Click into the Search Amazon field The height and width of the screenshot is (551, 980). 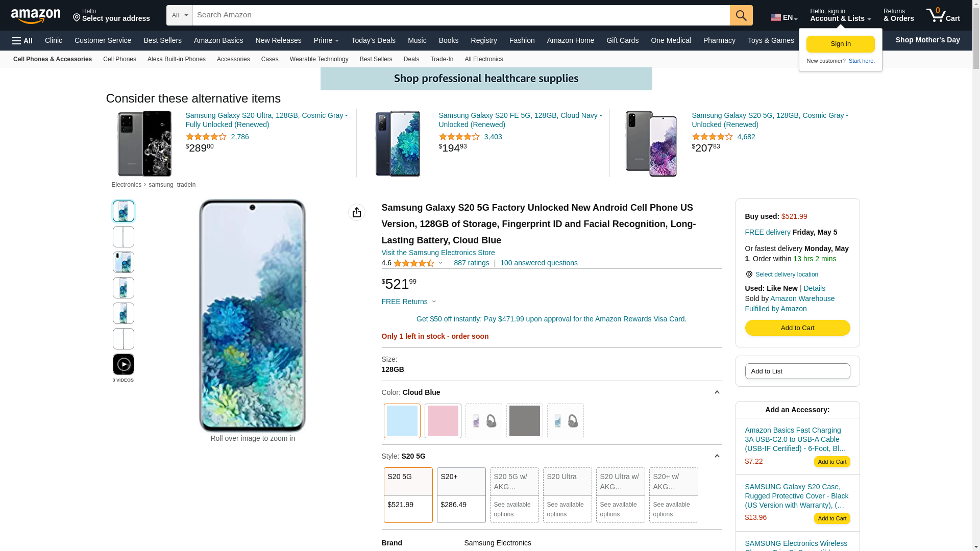(460, 15)
